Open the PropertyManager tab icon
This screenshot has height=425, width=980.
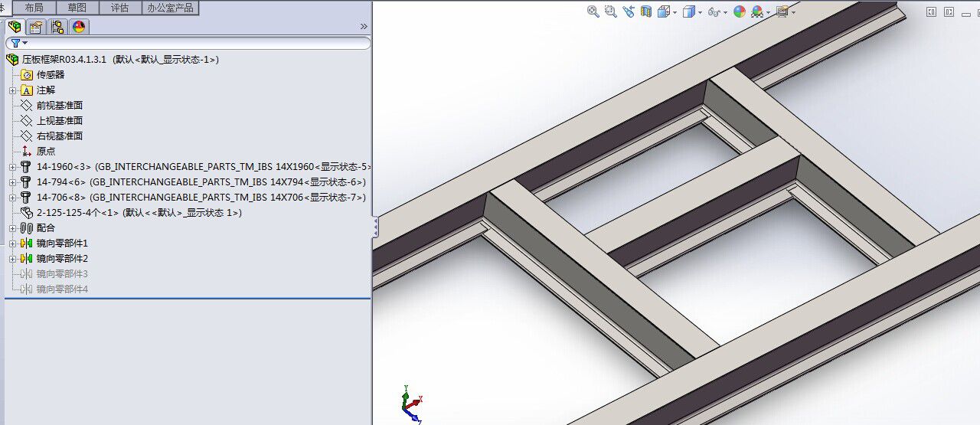point(35,27)
